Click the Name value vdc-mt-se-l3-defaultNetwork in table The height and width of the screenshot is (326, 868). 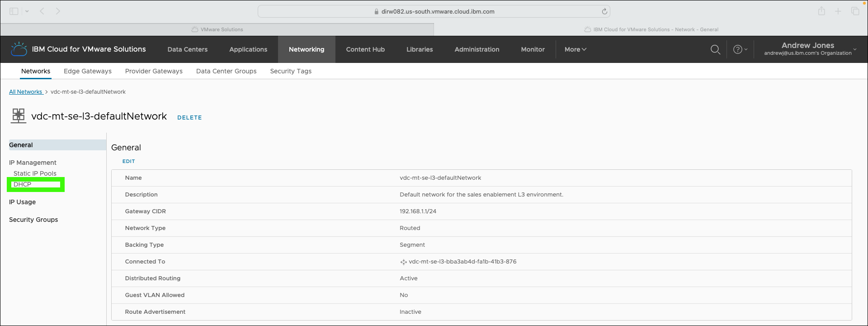(x=440, y=178)
